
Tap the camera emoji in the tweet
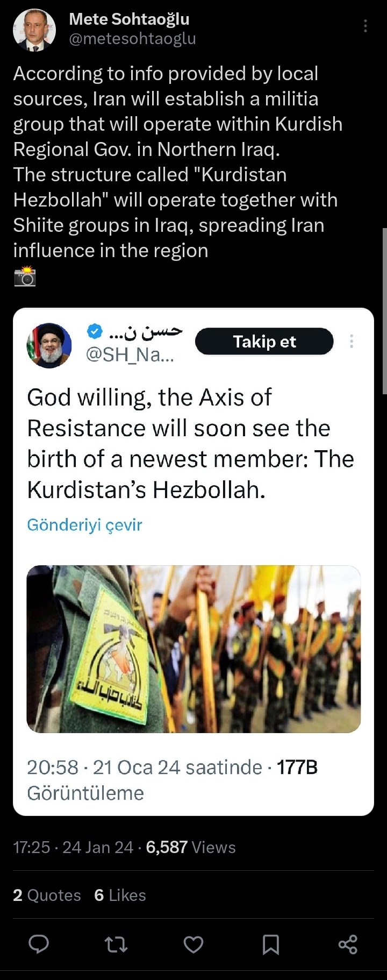(25, 276)
